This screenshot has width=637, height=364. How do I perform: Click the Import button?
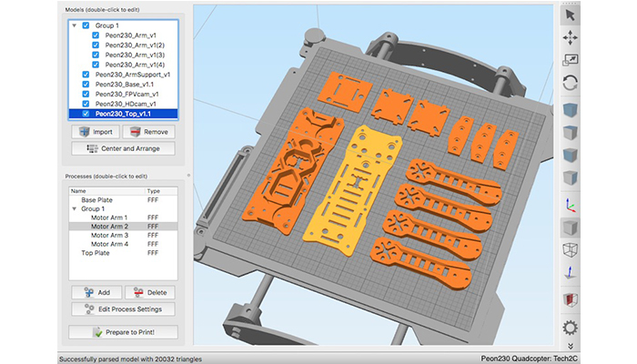(96, 132)
